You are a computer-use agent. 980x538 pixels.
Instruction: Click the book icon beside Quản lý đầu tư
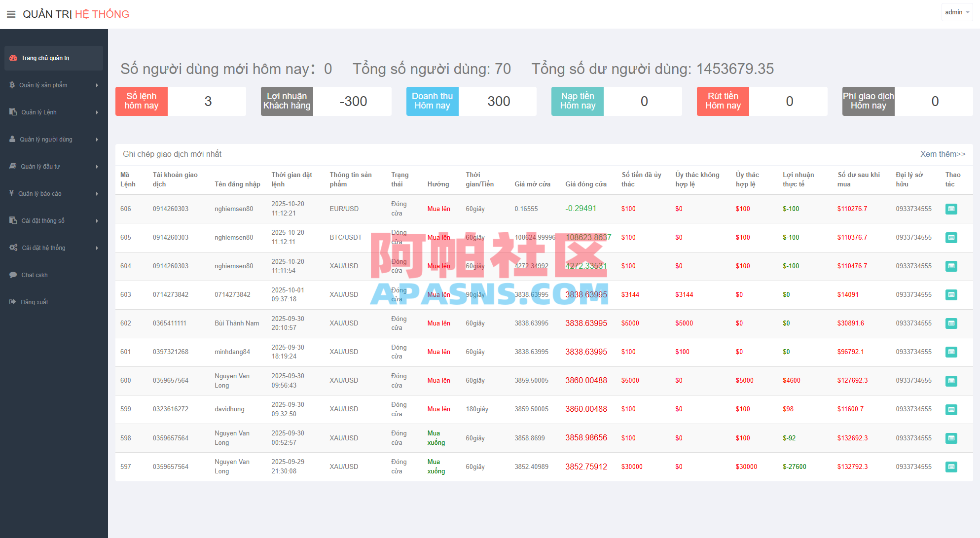[x=12, y=166]
